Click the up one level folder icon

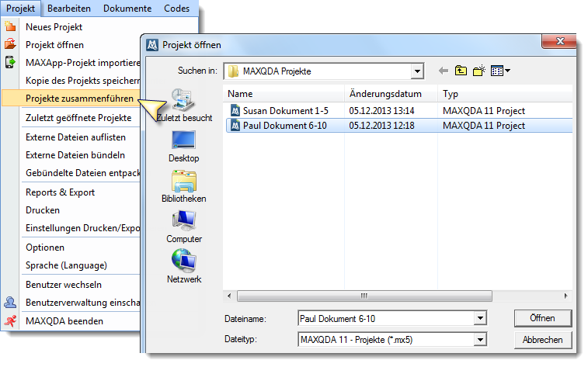[x=461, y=71]
